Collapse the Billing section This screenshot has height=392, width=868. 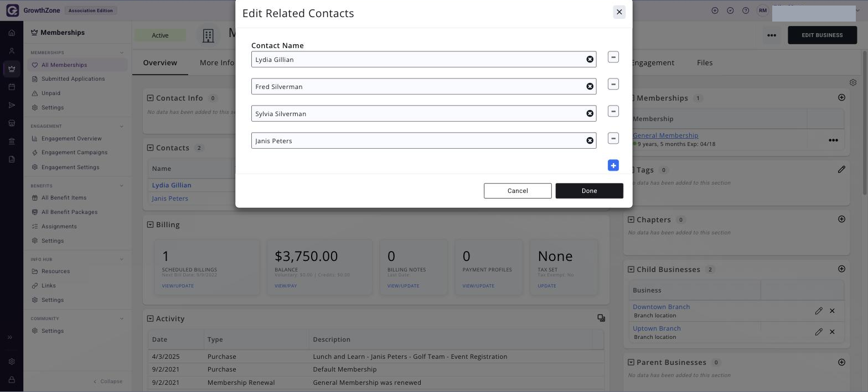click(x=150, y=224)
